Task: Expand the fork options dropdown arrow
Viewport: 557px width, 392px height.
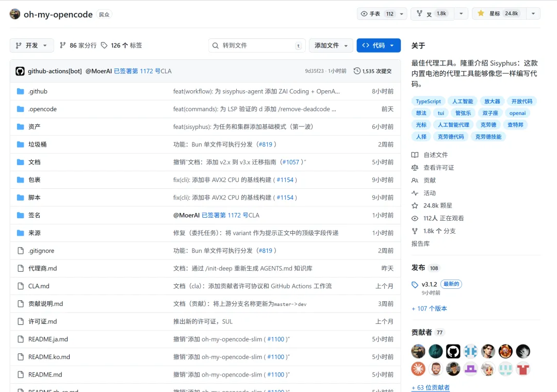Action: [x=461, y=14]
